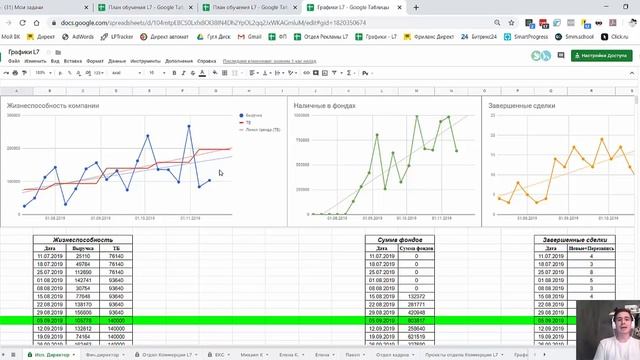Open the last edit history link
Screen dimensions: 640x360
click(x=269, y=61)
